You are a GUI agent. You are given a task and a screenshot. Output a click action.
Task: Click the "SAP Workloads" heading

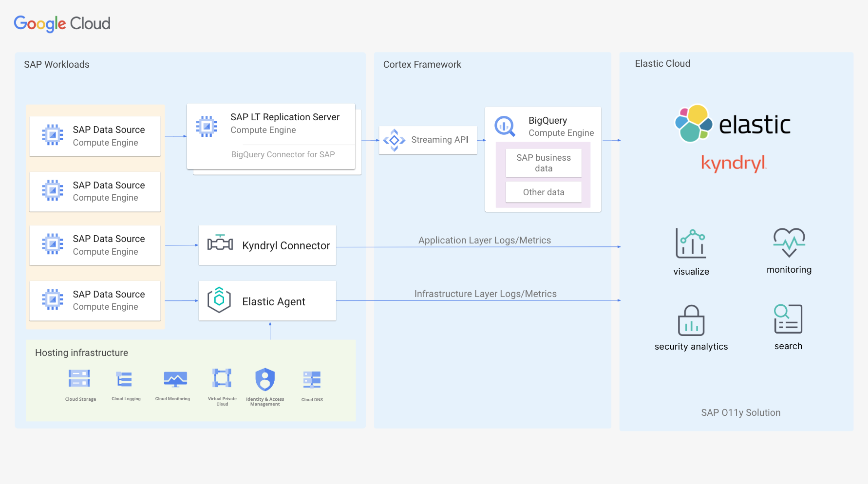(57, 64)
